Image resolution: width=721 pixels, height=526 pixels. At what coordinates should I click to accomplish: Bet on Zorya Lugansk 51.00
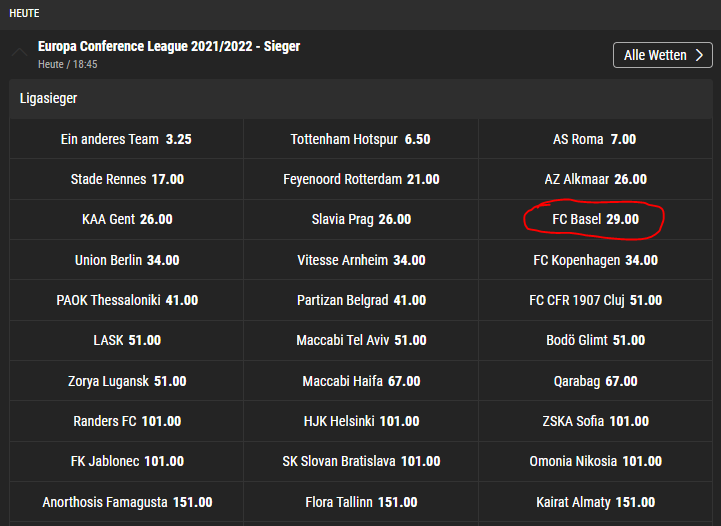point(126,381)
